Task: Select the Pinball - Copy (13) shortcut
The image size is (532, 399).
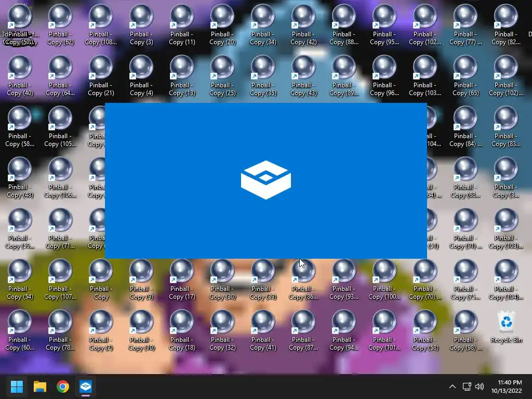Action: 182,76
